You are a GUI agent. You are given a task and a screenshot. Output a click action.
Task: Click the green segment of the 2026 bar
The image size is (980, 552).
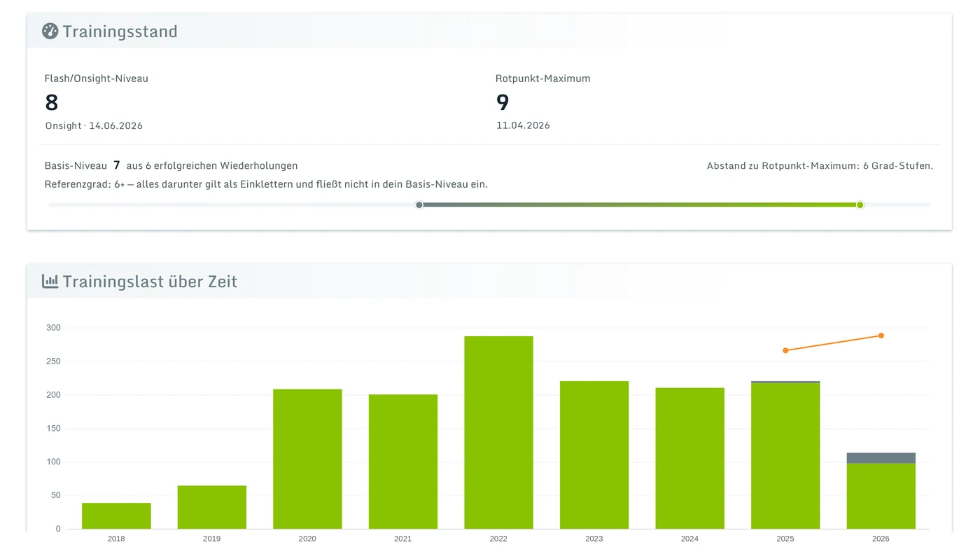881,496
